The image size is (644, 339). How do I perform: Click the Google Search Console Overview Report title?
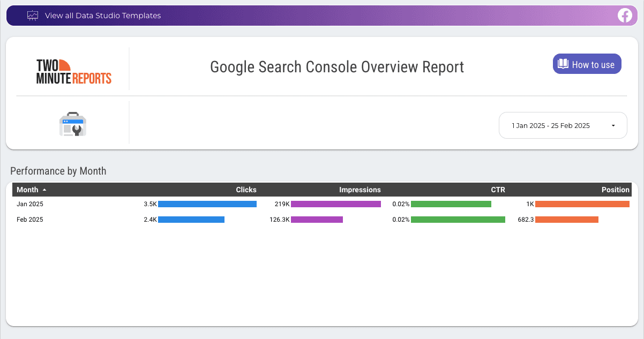coord(337,67)
